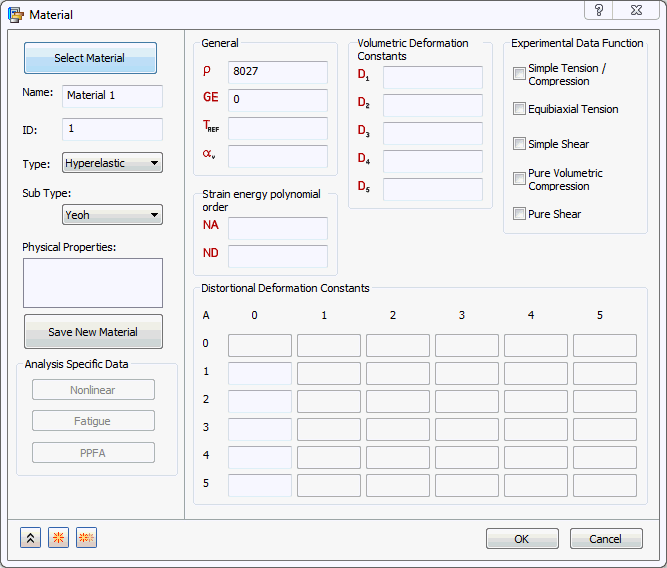Click the NA strain energy order field
Viewport: 667px width, 568px height.
(277, 228)
